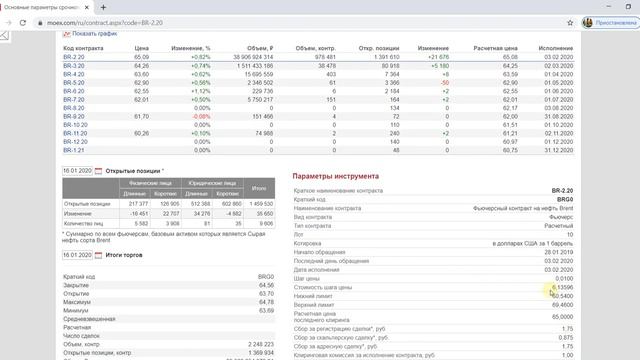Click the chart icon beside Показать график
This screenshot has width=640, height=360.
pyautogui.click(x=67, y=34)
